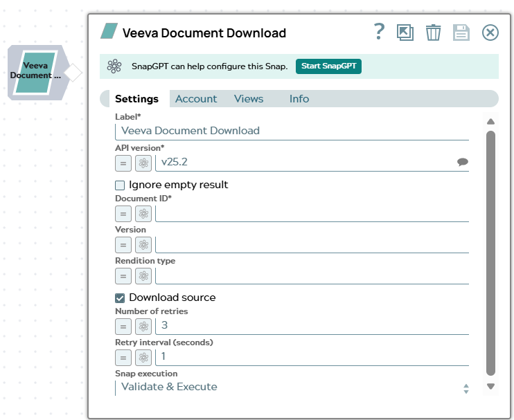This screenshot has height=420, width=514.
Task: Click SnapGPT icon beside Document ID
Action: [143, 214]
